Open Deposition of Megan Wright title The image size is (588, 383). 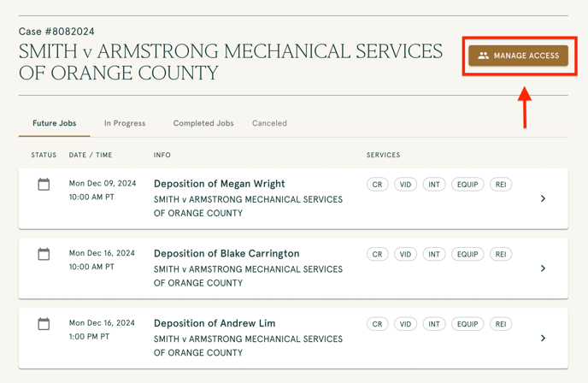[x=219, y=184]
